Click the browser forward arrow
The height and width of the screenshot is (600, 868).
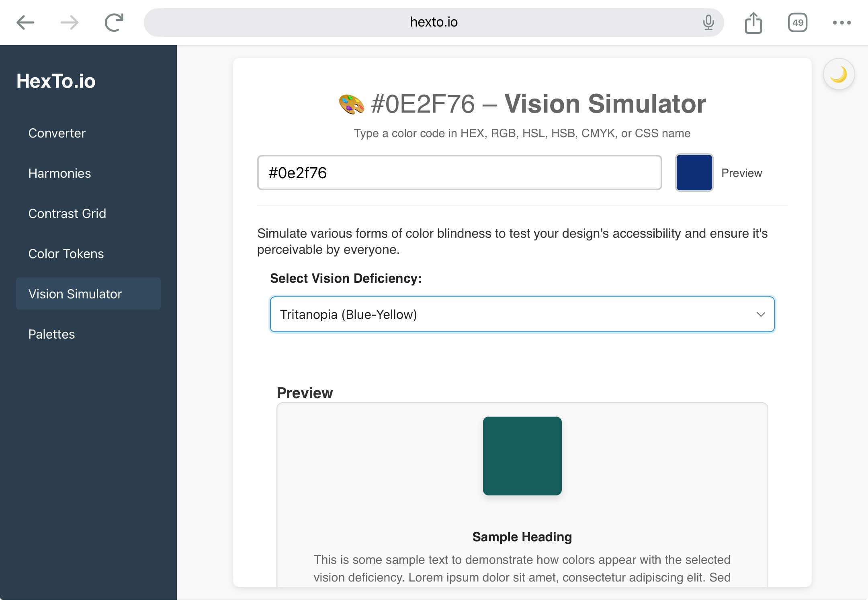[70, 23]
